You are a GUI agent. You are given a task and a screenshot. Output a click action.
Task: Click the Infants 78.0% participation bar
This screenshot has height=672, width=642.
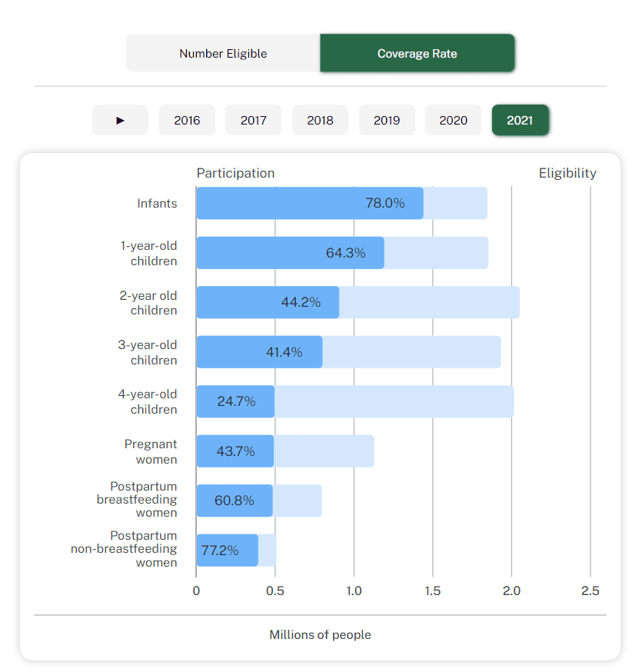pyautogui.click(x=309, y=203)
